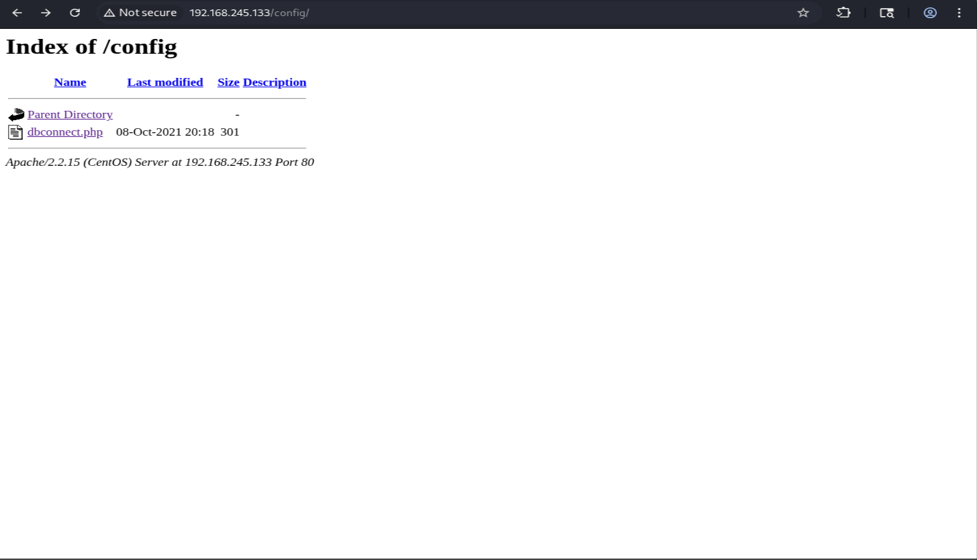Click the Parent Directory back-arrow icon
Viewport: 977px width, 560px height.
pos(16,115)
